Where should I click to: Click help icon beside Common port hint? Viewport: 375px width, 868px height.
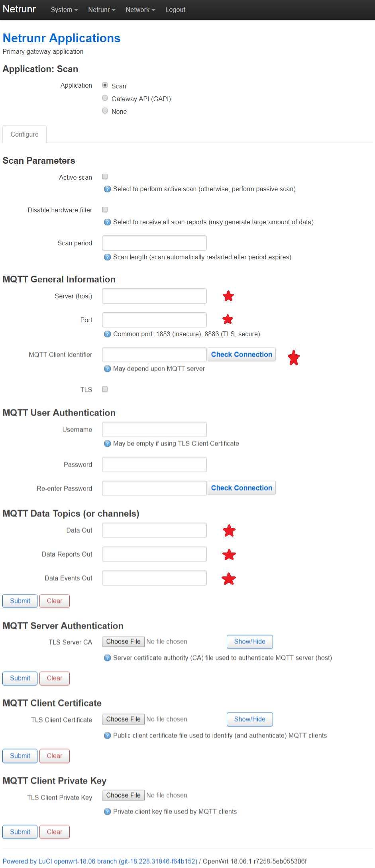coord(107,334)
